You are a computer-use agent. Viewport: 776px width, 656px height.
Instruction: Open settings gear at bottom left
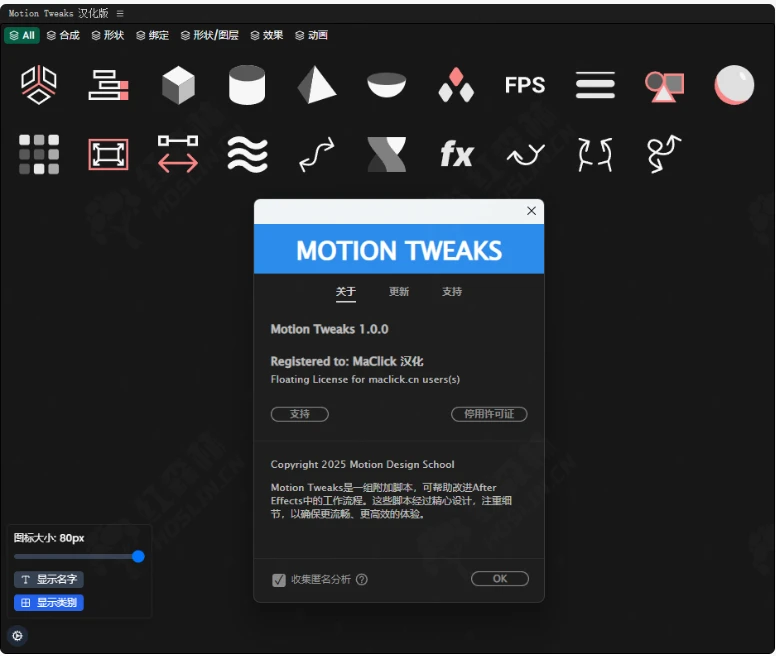(17, 636)
